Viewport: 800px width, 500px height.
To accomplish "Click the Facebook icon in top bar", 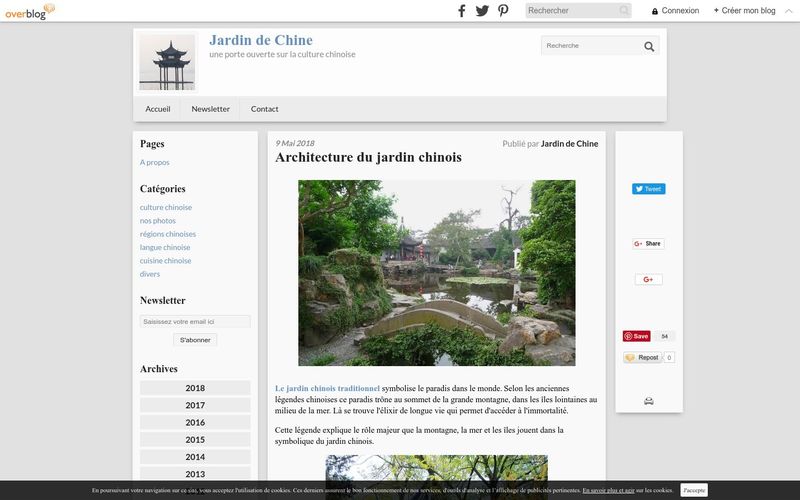I will pyautogui.click(x=461, y=11).
